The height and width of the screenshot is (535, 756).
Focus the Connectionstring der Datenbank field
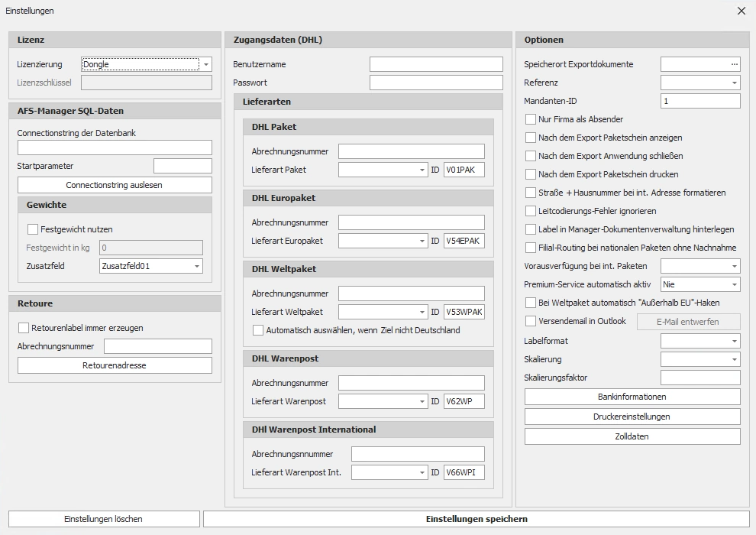(x=115, y=148)
